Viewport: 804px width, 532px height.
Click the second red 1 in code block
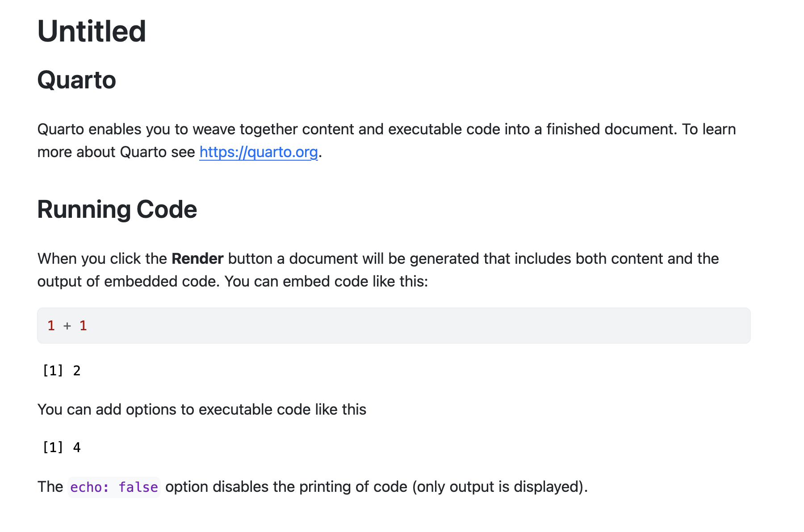coord(83,326)
